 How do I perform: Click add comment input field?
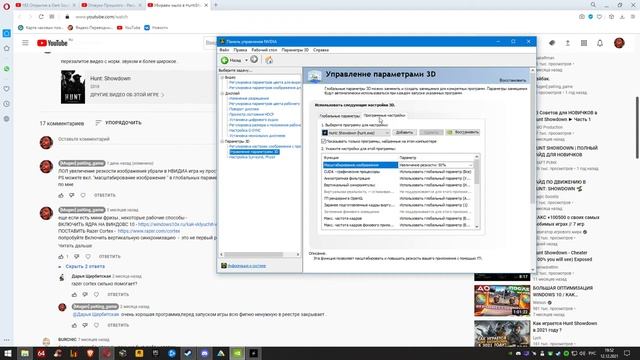coord(135,139)
